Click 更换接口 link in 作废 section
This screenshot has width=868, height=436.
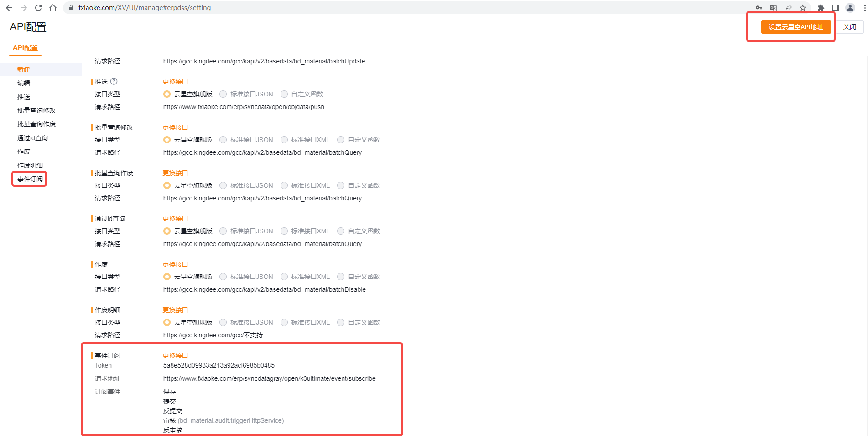(x=176, y=264)
